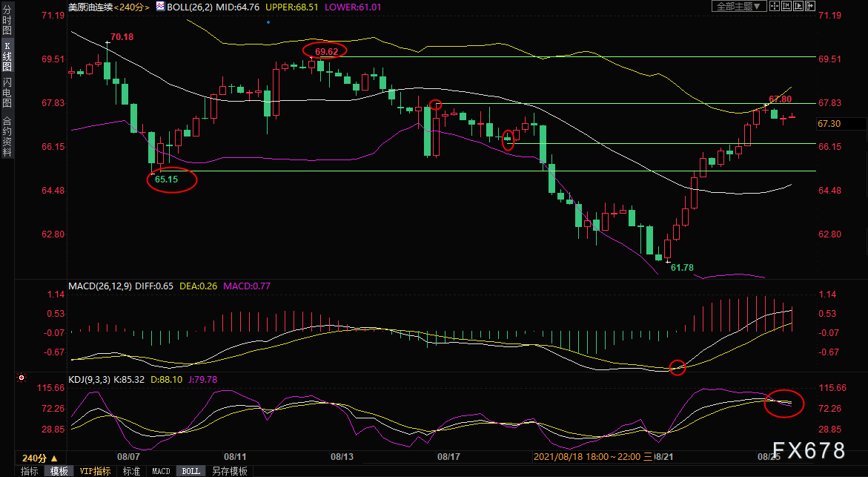Toggle the MACD template button
This screenshot has height=477, width=868.
161,471
